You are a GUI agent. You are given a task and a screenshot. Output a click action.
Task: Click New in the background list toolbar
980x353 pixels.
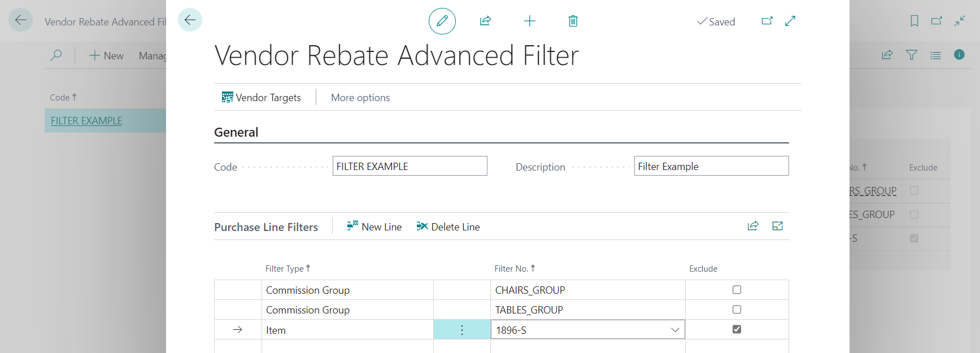point(107,55)
